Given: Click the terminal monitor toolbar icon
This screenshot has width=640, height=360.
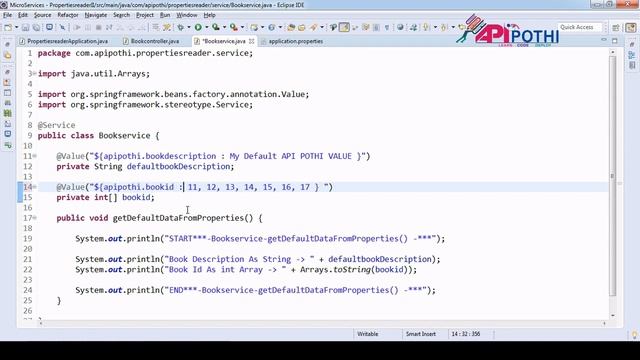Looking at the screenshot, I should coord(49,27).
